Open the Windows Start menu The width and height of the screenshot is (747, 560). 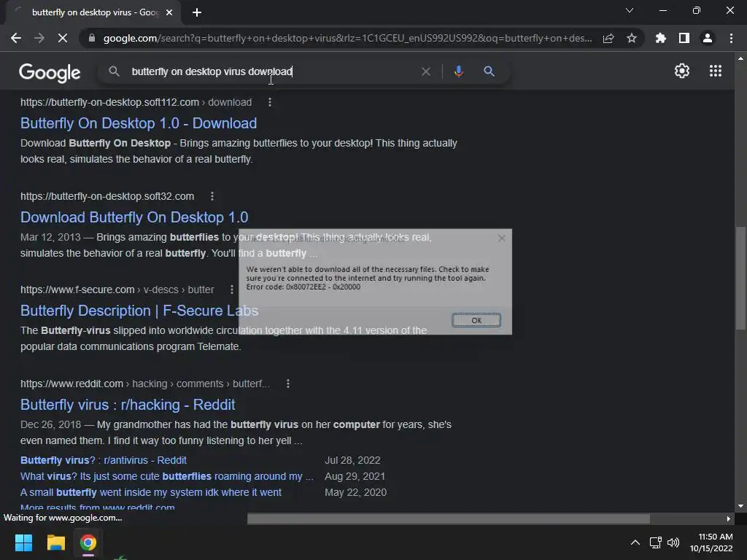(x=23, y=542)
